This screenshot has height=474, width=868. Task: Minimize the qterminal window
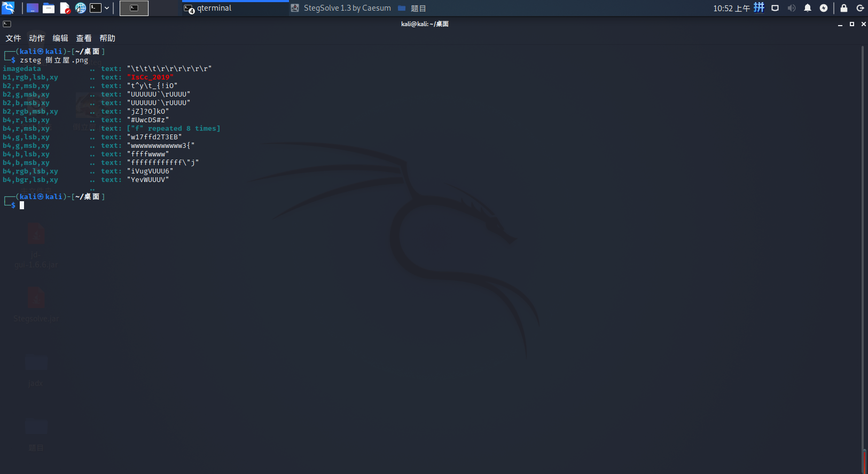coord(840,24)
